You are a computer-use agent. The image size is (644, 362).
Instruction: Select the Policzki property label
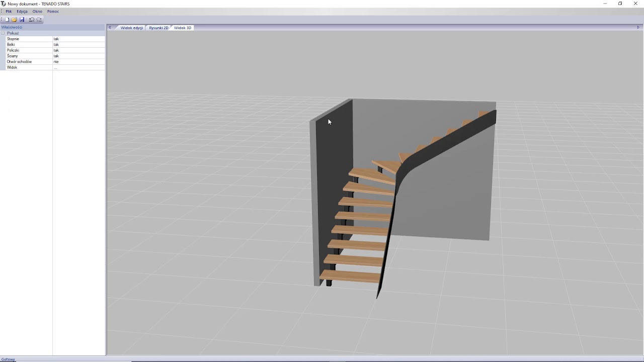[x=13, y=50]
